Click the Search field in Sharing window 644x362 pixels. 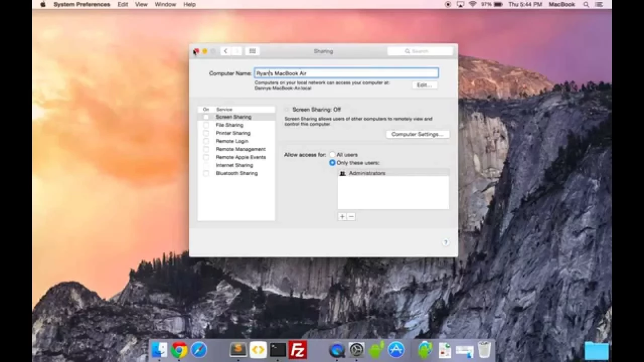pos(420,51)
